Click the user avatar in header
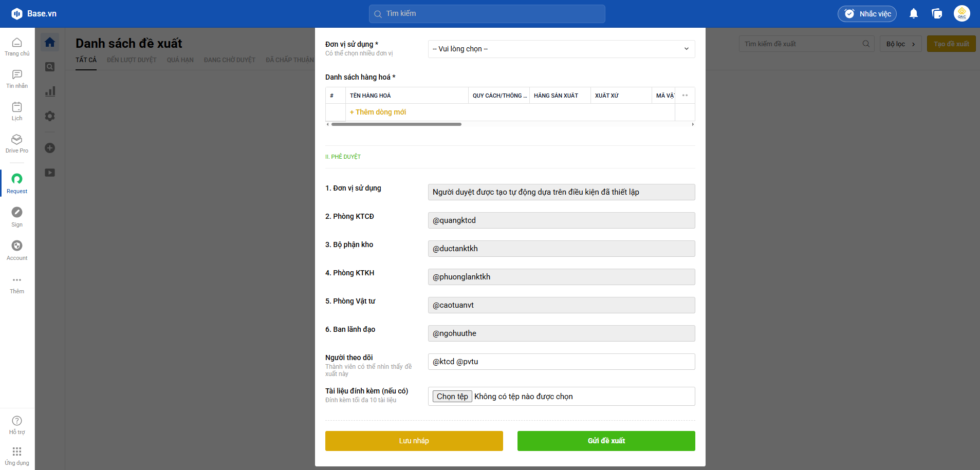This screenshot has width=980, height=470. tap(961, 14)
